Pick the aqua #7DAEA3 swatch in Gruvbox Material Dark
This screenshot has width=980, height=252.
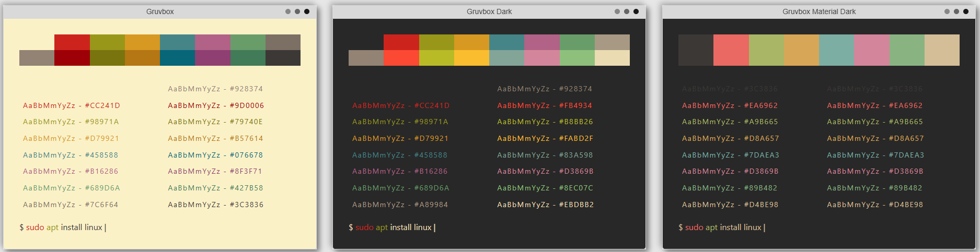(x=837, y=50)
